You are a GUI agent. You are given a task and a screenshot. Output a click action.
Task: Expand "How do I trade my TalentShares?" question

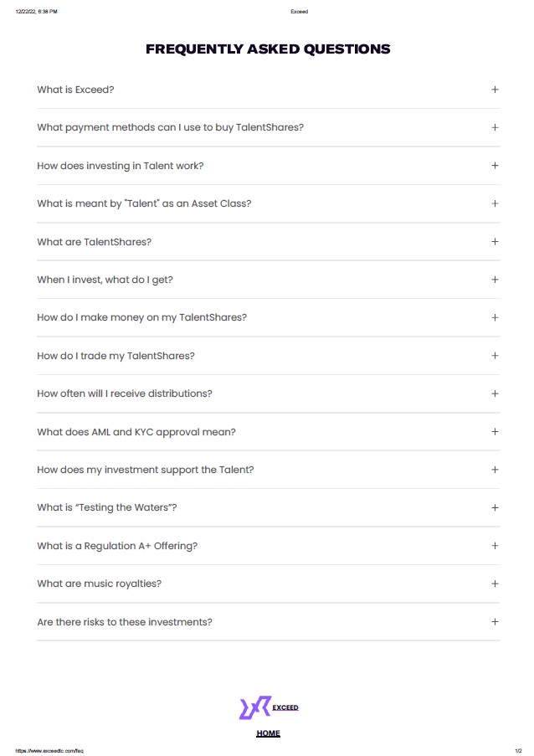116,356
